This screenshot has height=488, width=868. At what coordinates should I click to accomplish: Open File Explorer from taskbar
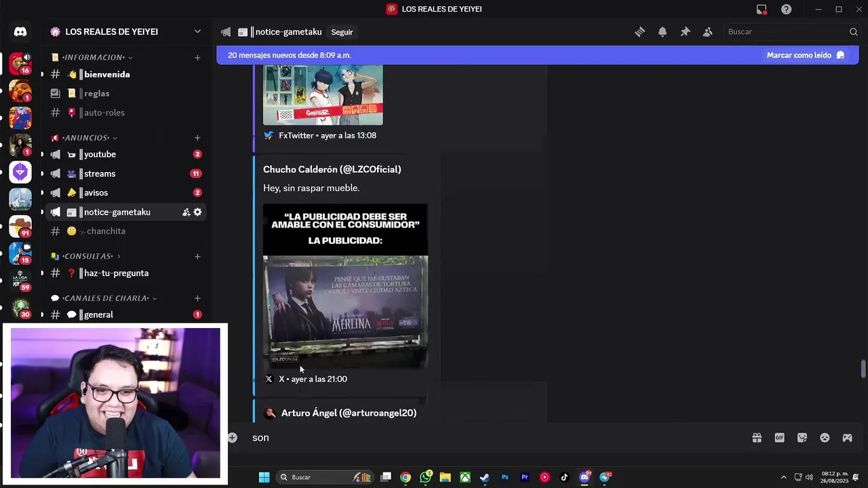pos(445,477)
